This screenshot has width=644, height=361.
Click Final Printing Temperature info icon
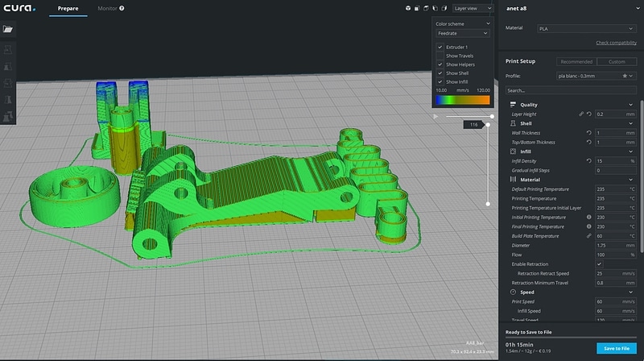[589, 226]
